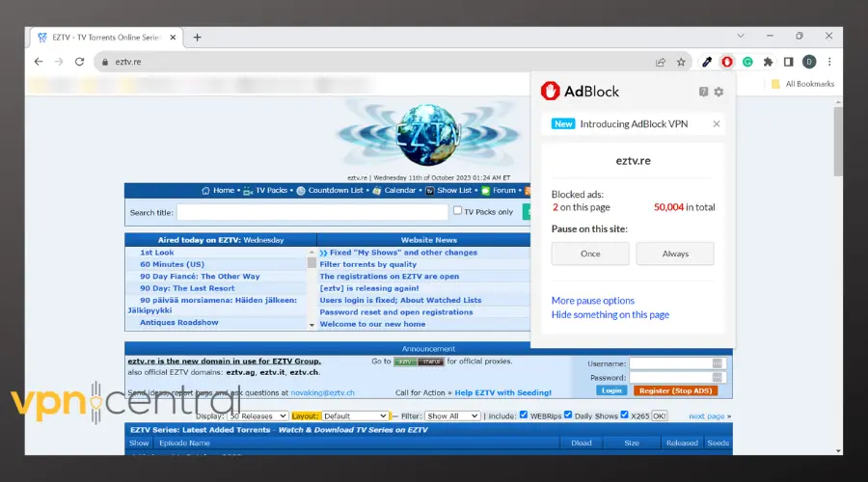Open Antiques Roadshow link
The height and width of the screenshot is (482, 868).
[x=178, y=322]
